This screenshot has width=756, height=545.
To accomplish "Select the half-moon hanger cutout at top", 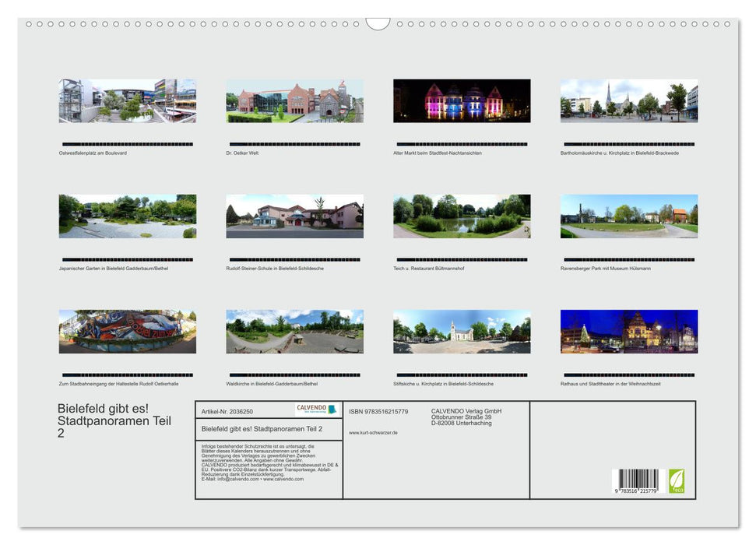I will (378, 25).
